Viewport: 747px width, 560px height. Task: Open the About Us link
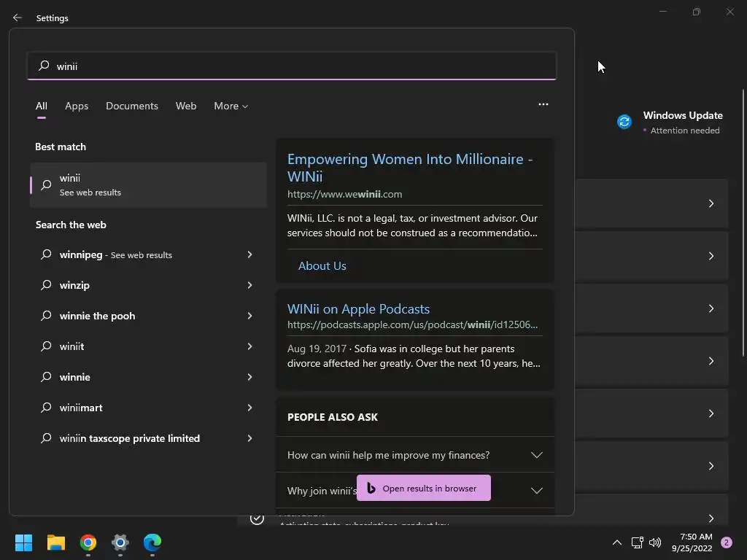tap(322, 265)
